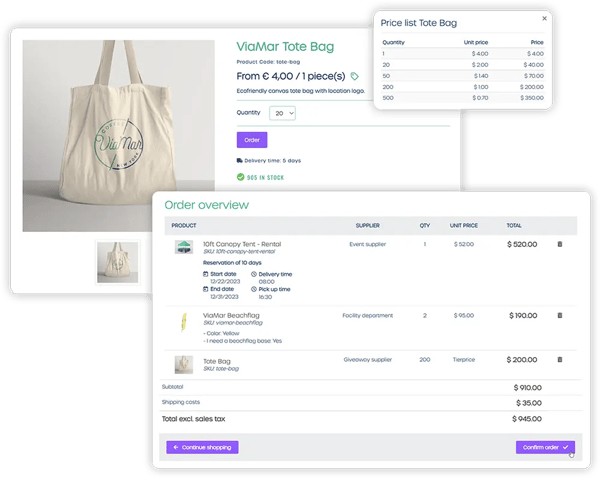Click the '10ft Canopy Tent - Rental' product name
Image resolution: width=600 pixels, height=478 pixels.
(242, 244)
